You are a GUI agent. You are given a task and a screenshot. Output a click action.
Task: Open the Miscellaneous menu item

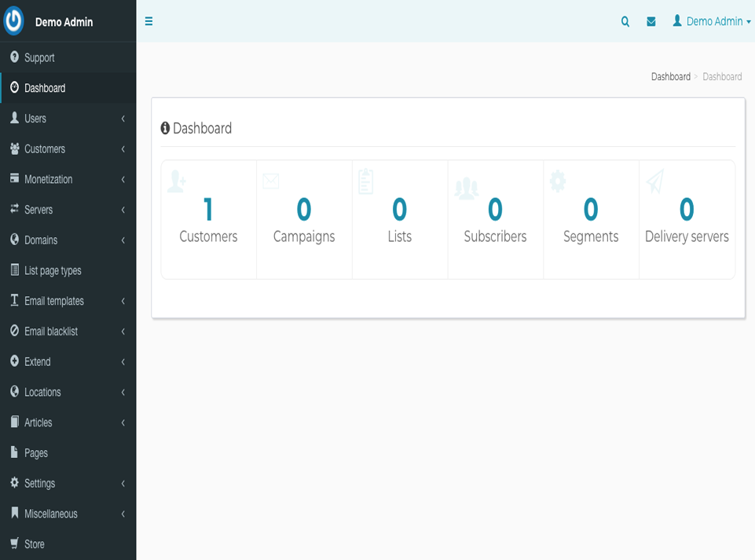[x=50, y=514]
